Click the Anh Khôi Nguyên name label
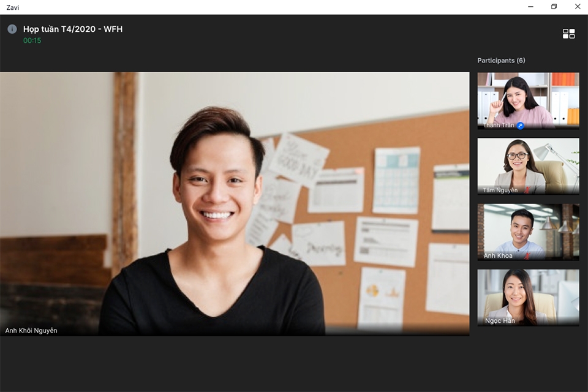 pyautogui.click(x=31, y=331)
